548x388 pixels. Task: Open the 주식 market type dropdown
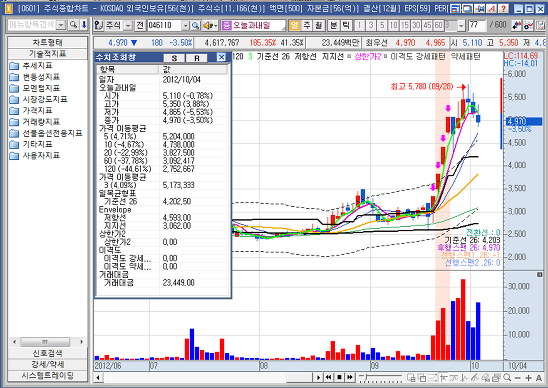[x=129, y=25]
